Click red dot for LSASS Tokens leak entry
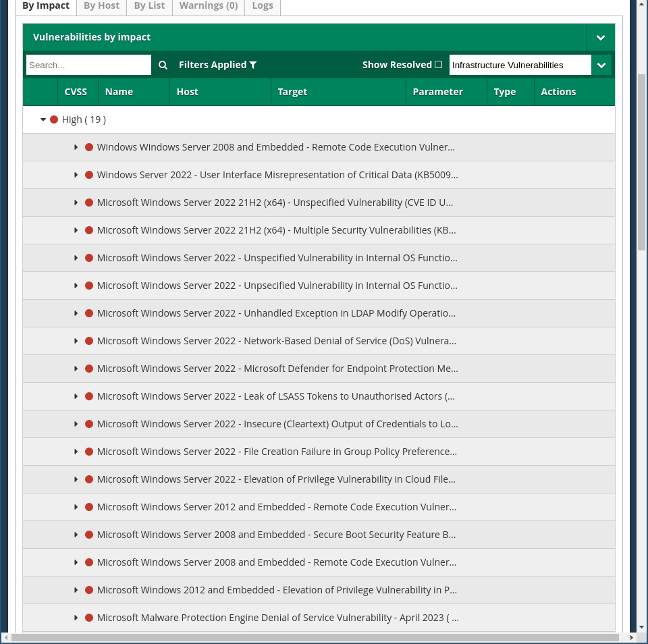Viewport: 648px width, 644px height. pyautogui.click(x=89, y=396)
